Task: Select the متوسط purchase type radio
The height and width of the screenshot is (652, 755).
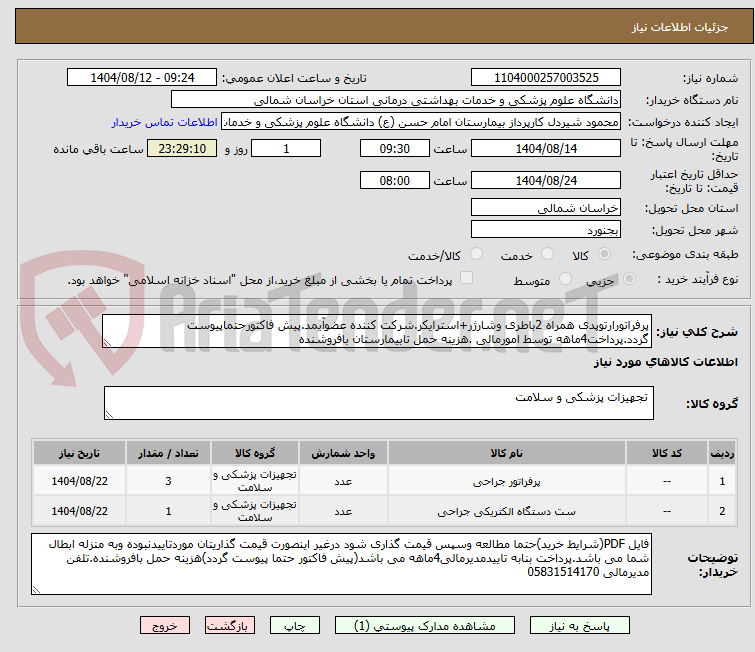Action: [565, 279]
